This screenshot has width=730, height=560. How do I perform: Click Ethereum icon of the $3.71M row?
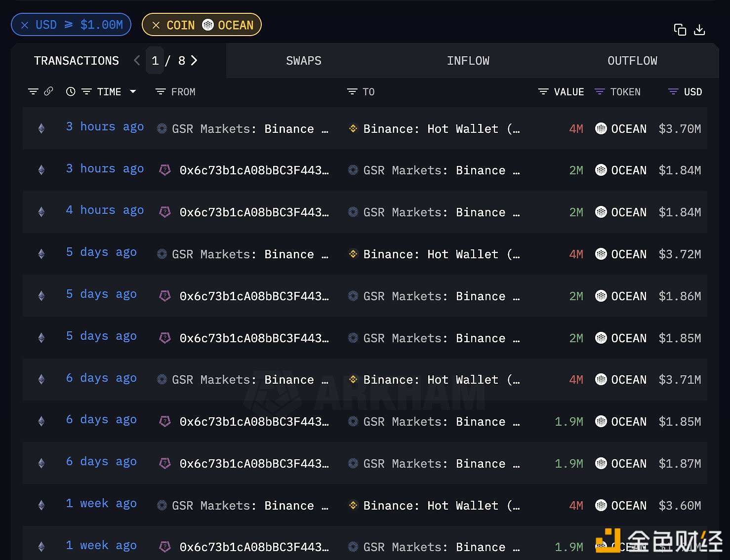click(41, 379)
